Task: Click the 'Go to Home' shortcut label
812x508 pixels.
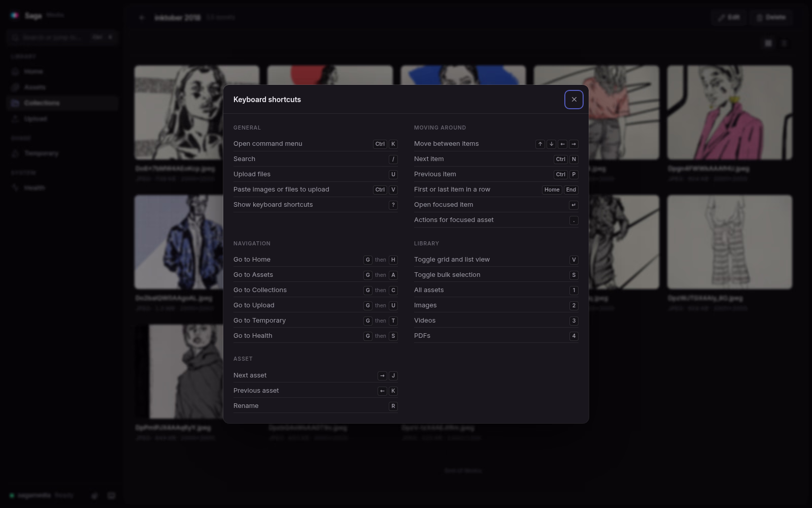Action: tap(252, 260)
